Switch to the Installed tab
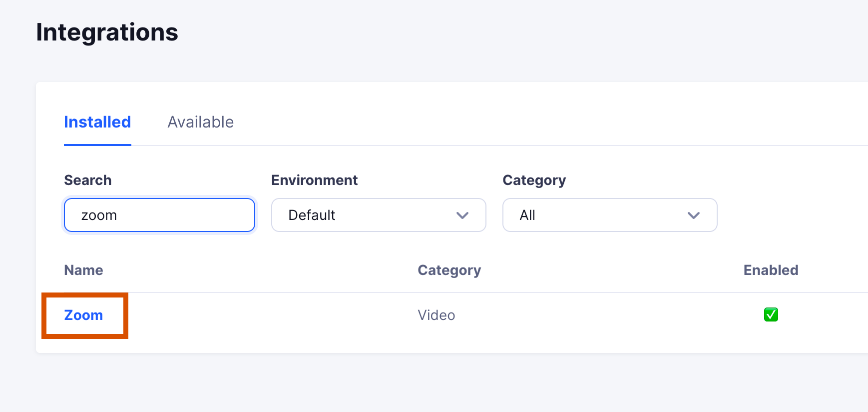The width and height of the screenshot is (868, 412). [x=97, y=122]
